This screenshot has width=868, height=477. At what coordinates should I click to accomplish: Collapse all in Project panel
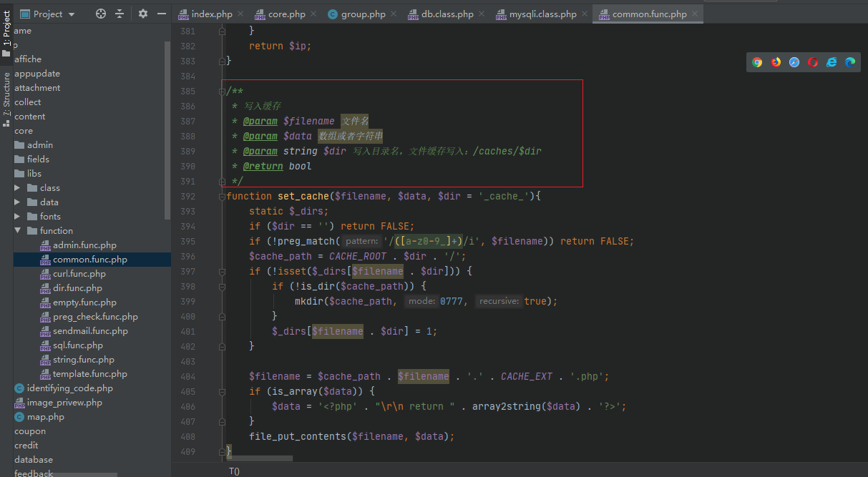[120, 14]
